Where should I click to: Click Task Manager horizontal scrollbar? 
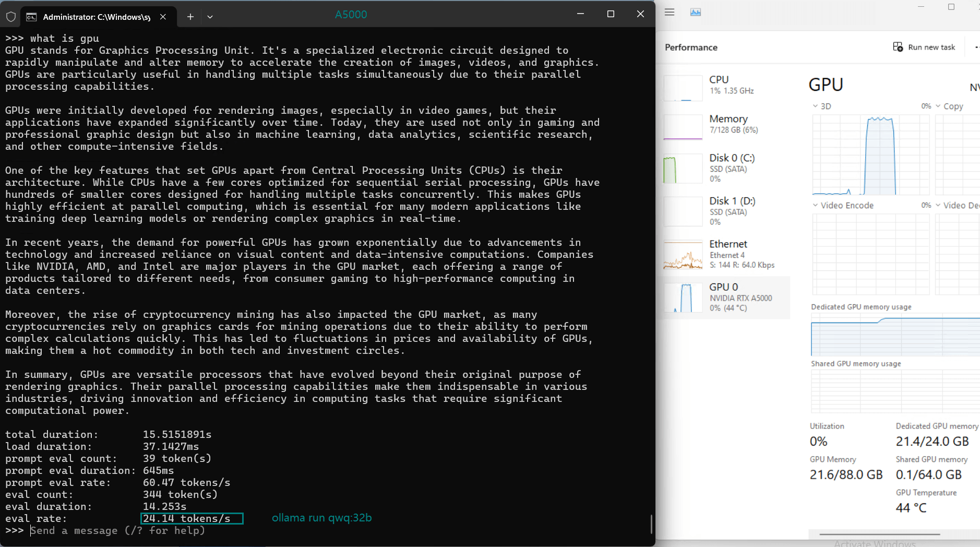pos(880,534)
